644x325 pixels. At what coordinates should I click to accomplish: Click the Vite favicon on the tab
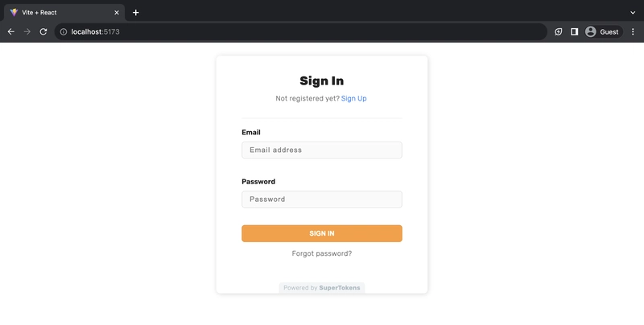tap(14, 12)
